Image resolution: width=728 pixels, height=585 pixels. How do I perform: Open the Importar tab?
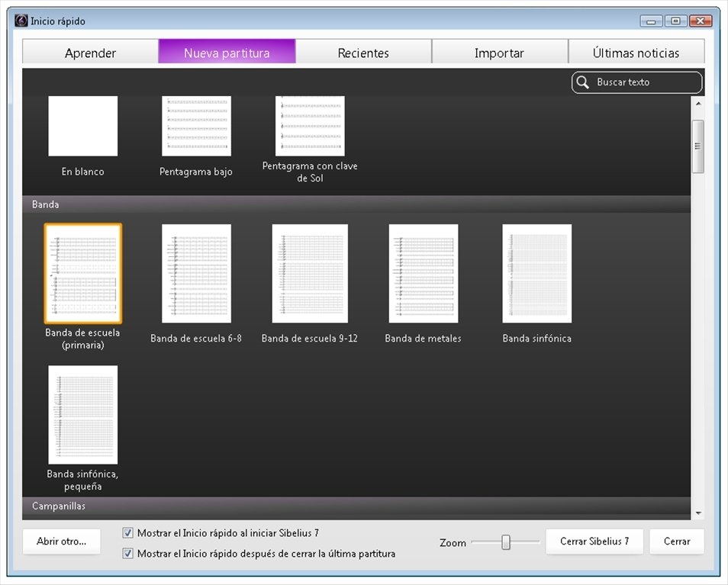click(500, 53)
